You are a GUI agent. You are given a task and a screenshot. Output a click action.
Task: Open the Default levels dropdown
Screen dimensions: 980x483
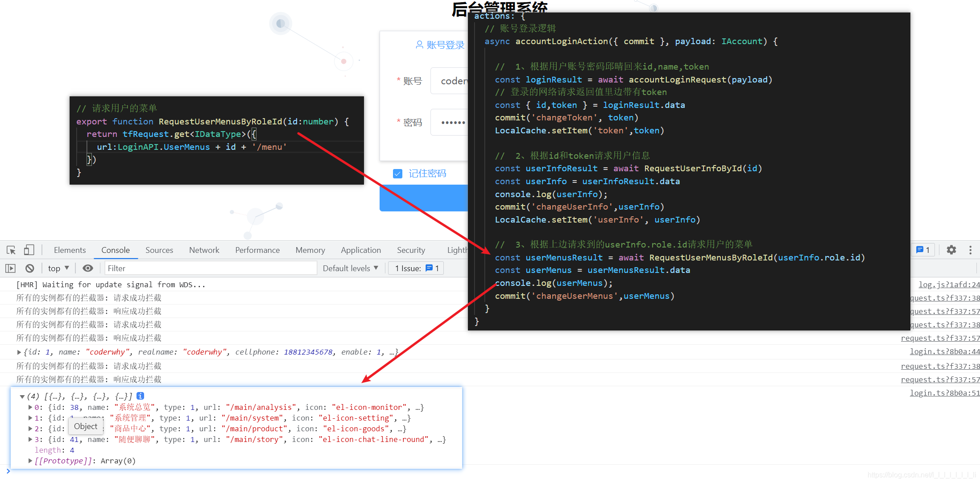pos(350,268)
